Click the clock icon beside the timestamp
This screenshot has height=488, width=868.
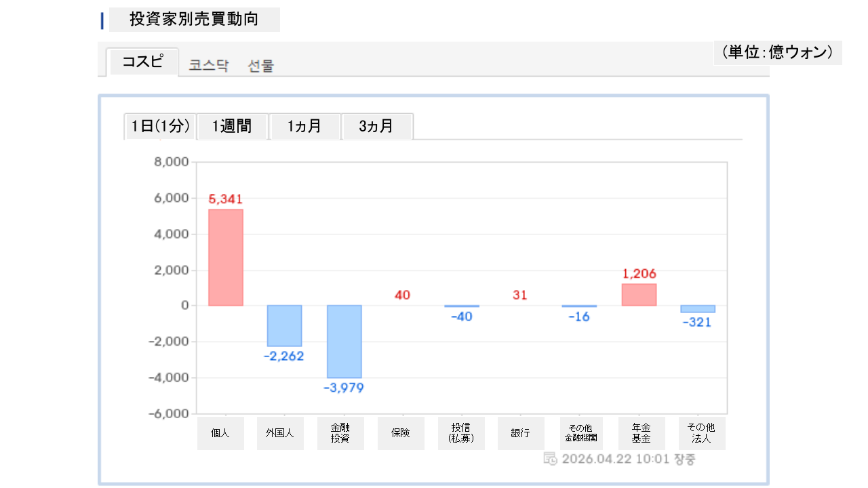pyautogui.click(x=551, y=459)
